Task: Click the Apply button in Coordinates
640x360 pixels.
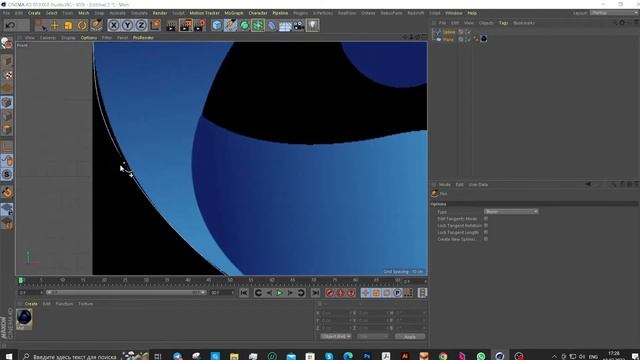Action: pyautogui.click(x=410, y=337)
